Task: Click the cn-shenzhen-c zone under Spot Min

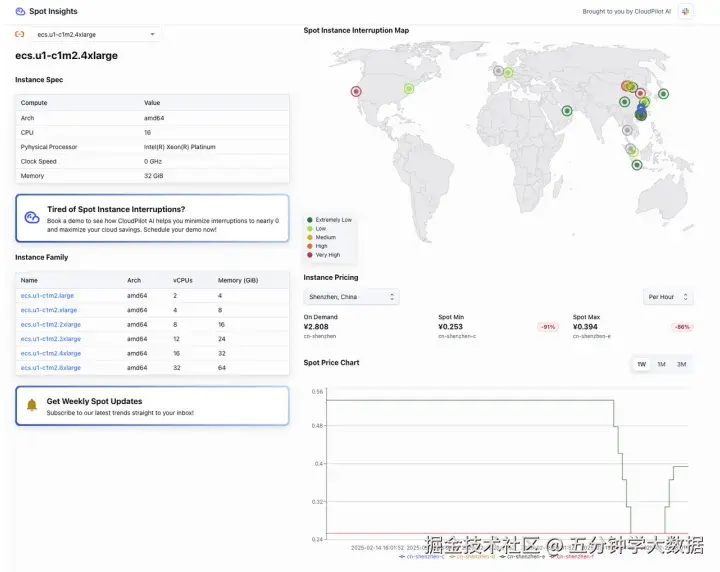Action: pos(457,336)
